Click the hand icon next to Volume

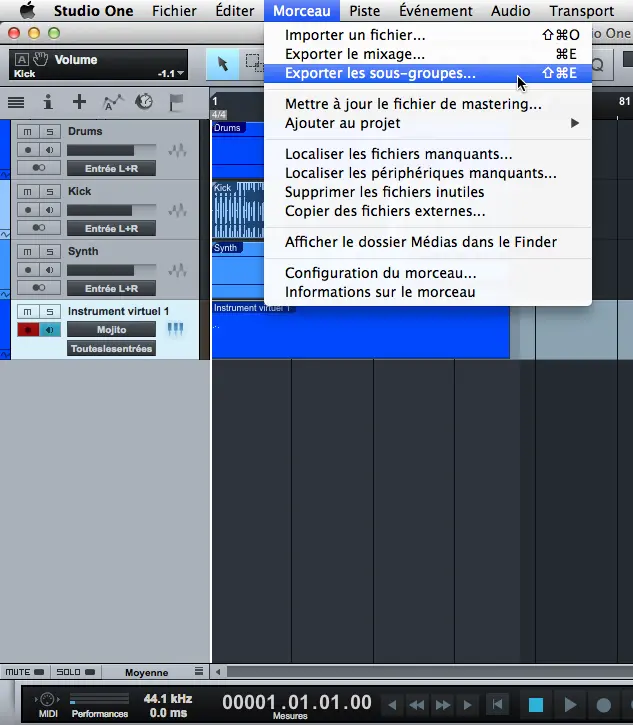tap(41, 59)
